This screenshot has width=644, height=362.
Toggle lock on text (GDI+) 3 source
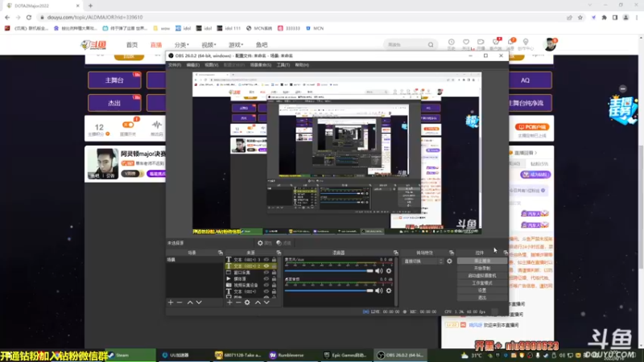point(274,260)
